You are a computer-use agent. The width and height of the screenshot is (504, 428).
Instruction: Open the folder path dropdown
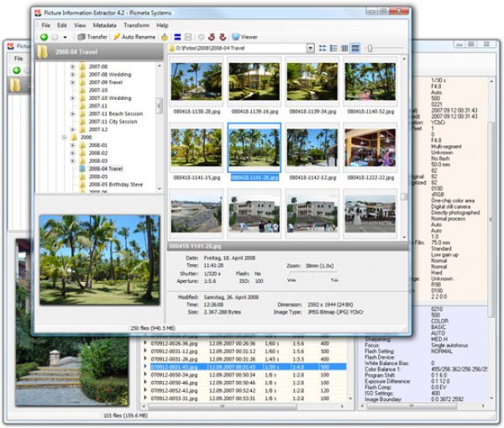[x=308, y=49]
